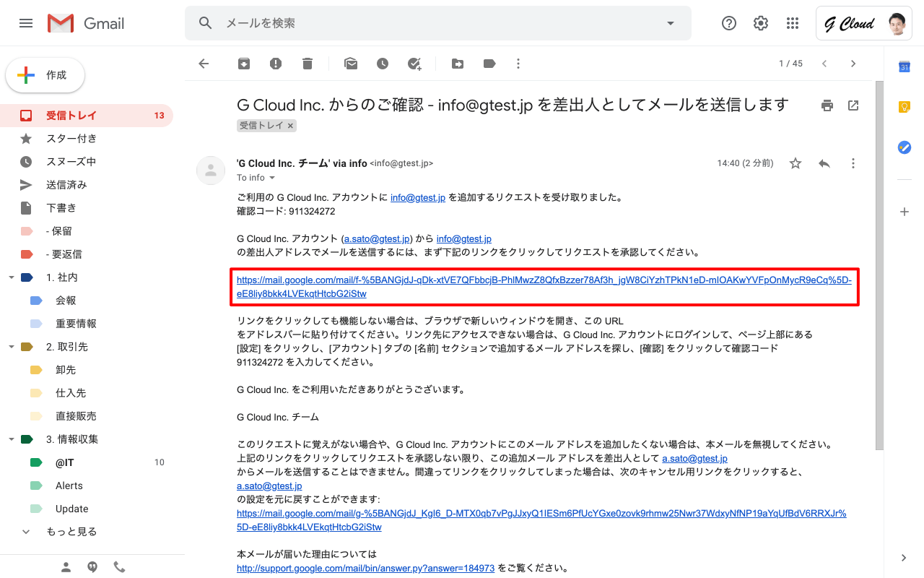
Task: Star this message from G Cloud Inc.
Action: click(796, 163)
